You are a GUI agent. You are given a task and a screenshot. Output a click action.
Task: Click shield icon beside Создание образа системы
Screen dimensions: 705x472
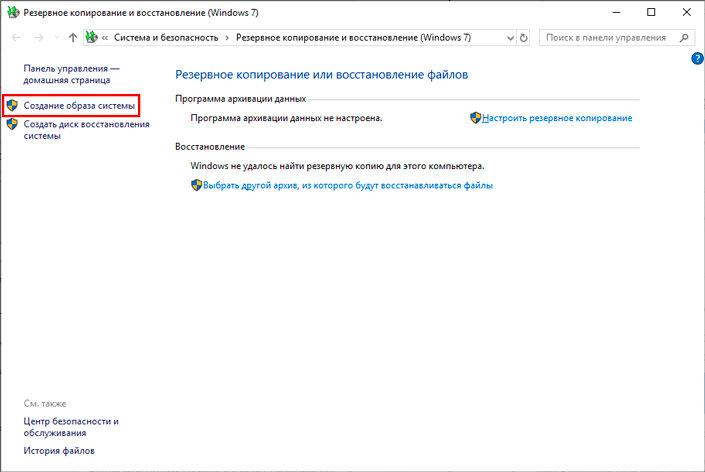12,106
